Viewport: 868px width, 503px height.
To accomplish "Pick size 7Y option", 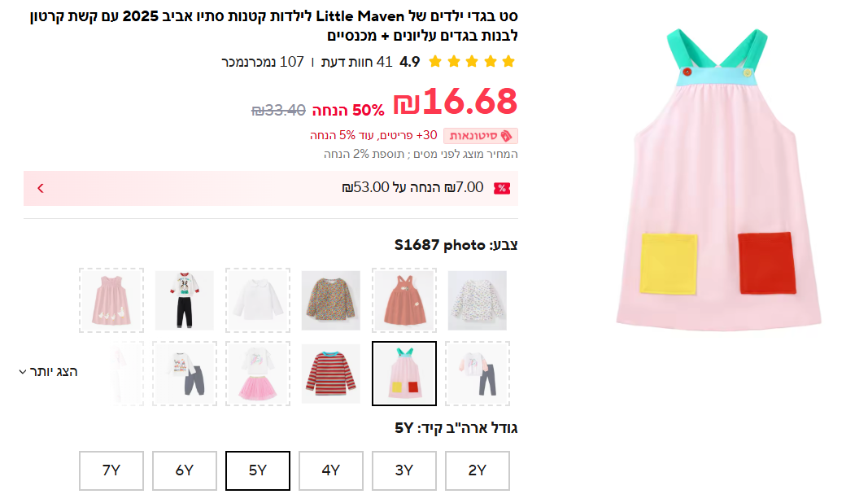I will pos(111,470).
